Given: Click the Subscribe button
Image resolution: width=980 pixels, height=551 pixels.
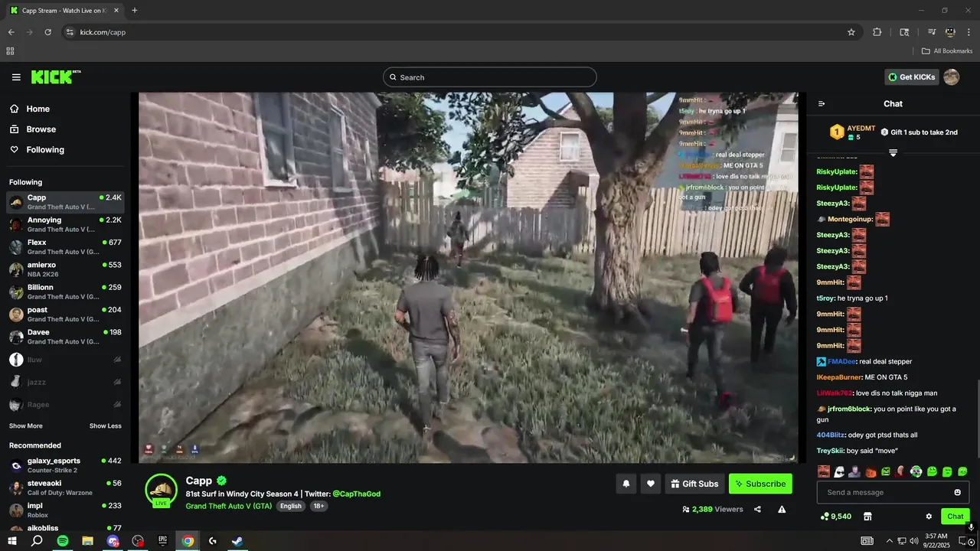Looking at the screenshot, I should pyautogui.click(x=760, y=484).
